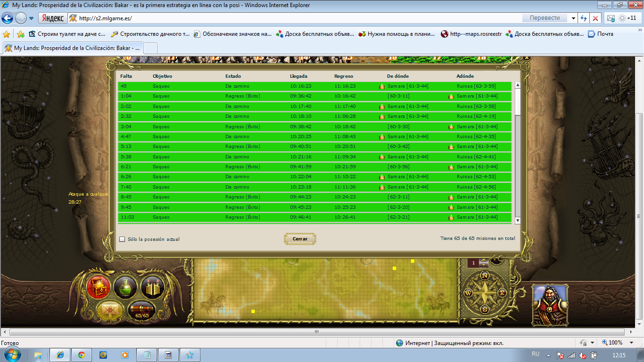Open the spellbook icon
Viewport: 644px width, 362px height.
(x=152, y=287)
